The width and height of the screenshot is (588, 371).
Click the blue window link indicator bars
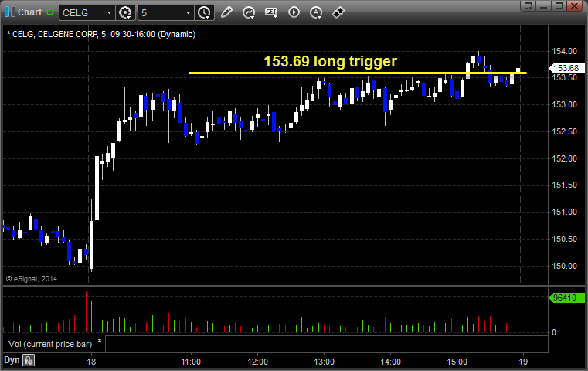point(10,12)
